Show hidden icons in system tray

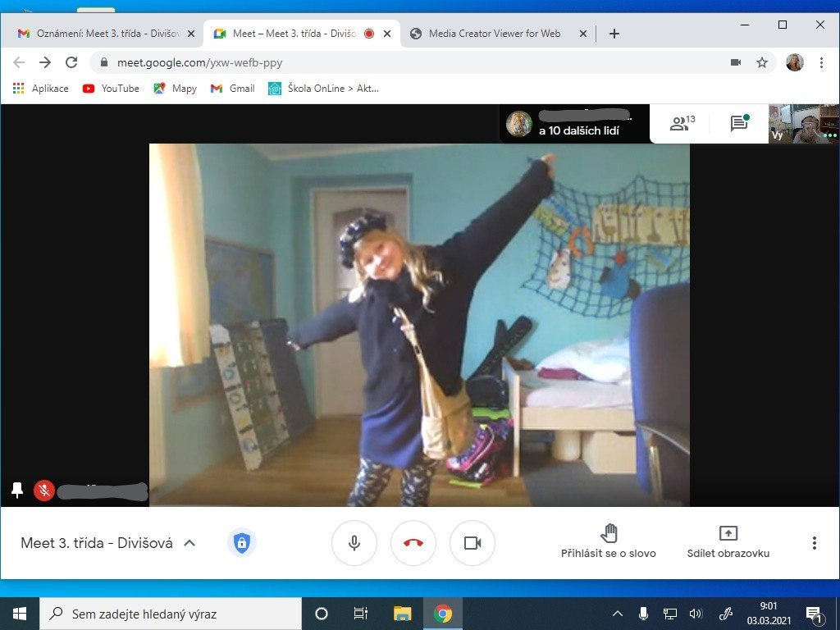coord(618,614)
